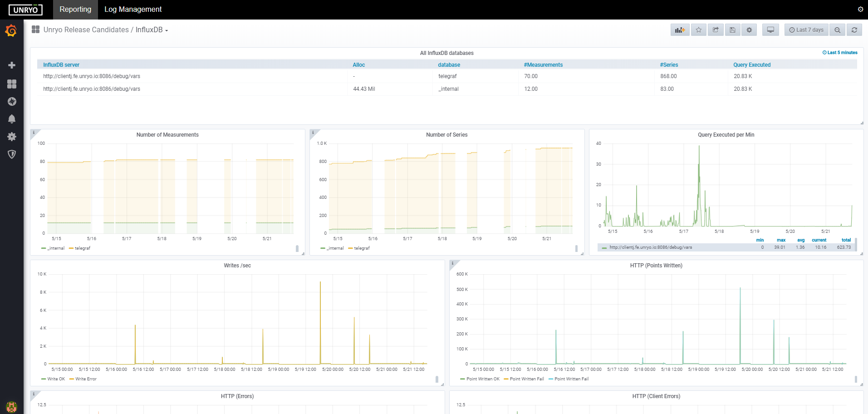Image resolution: width=868 pixels, height=414 pixels.
Task: Click yellow color swatch of Write Error
Action: coord(72,379)
